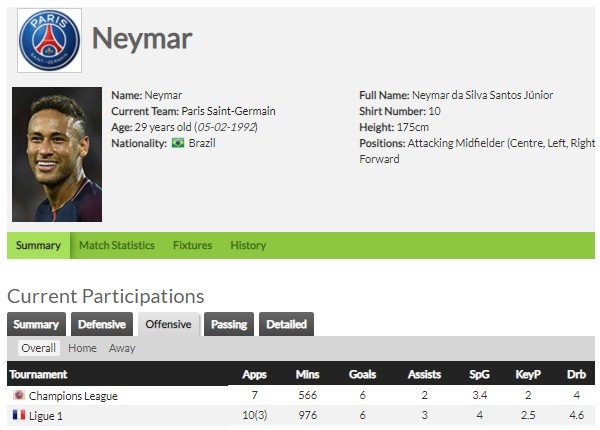This screenshot has height=430, width=600.
Task: Show the Defensive stats tab
Action: click(102, 324)
